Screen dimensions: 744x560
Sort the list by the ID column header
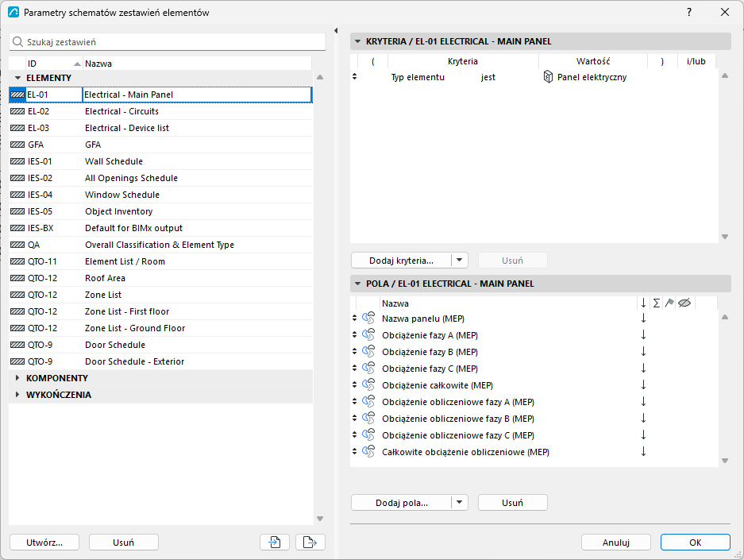pyautogui.click(x=54, y=64)
